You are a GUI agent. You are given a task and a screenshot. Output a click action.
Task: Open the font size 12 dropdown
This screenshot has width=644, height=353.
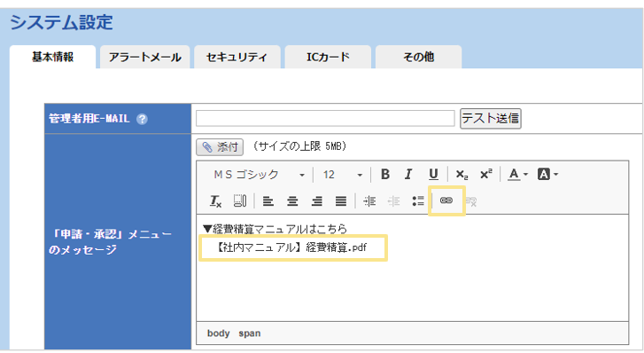point(342,175)
